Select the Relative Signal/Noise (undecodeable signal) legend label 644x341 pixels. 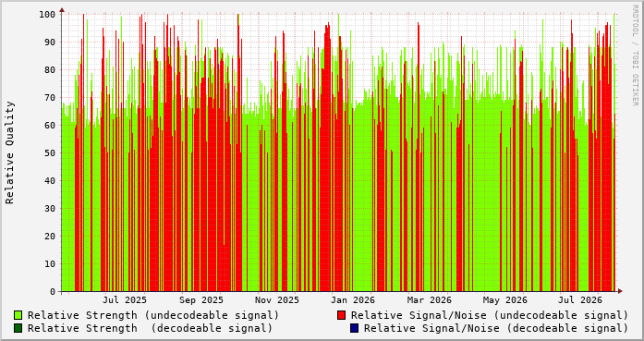tap(490, 315)
